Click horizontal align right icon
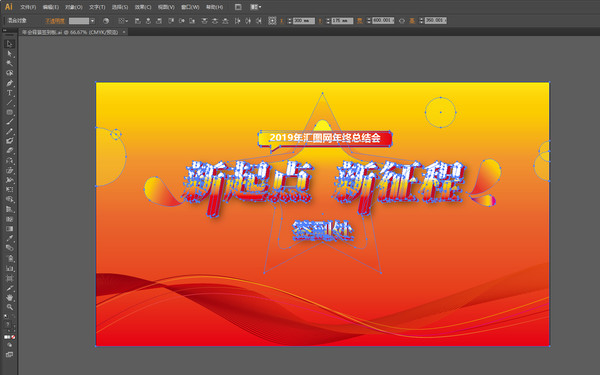Image resolution: width=600 pixels, height=375 pixels. [x=159, y=21]
